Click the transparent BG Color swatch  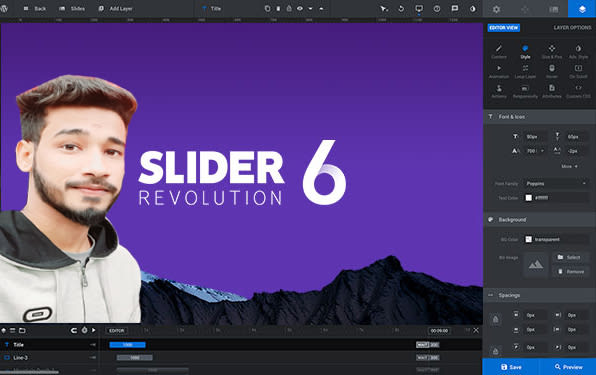pos(528,239)
